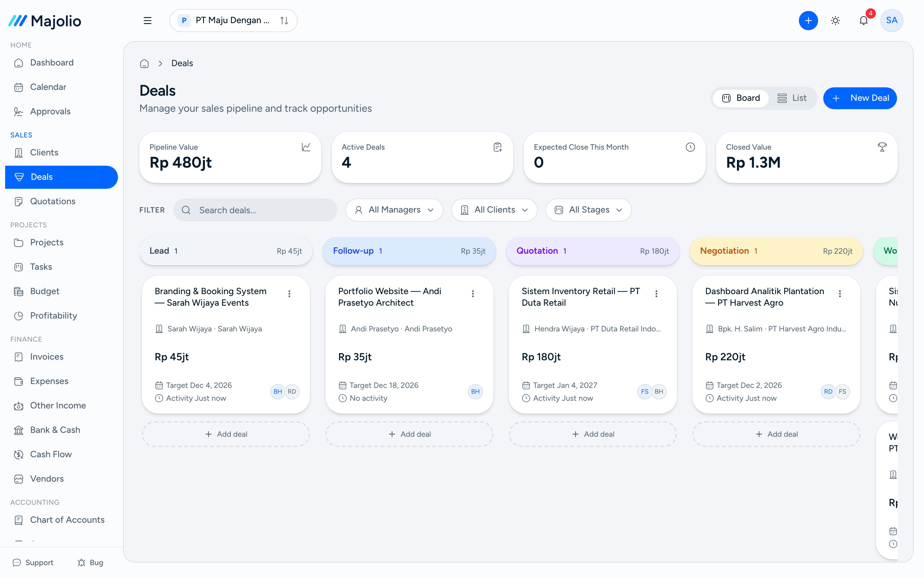Open options for Portfolio Website deal
The height and width of the screenshot is (578, 924).
coord(473,293)
